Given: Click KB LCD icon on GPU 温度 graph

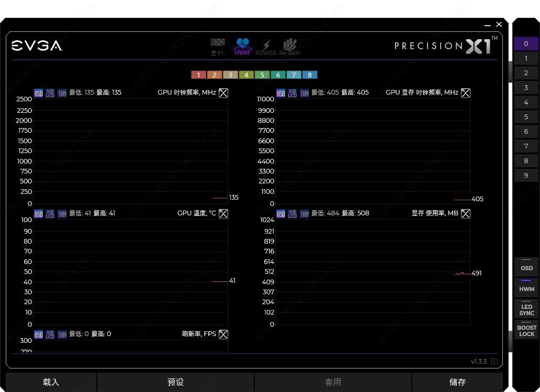Looking at the screenshot, I should point(50,214).
